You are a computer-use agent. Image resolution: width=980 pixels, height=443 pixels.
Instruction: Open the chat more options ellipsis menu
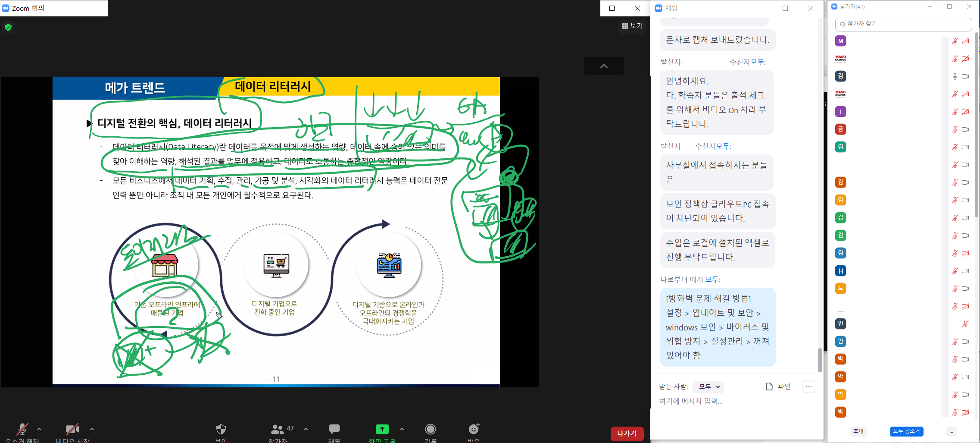click(808, 386)
